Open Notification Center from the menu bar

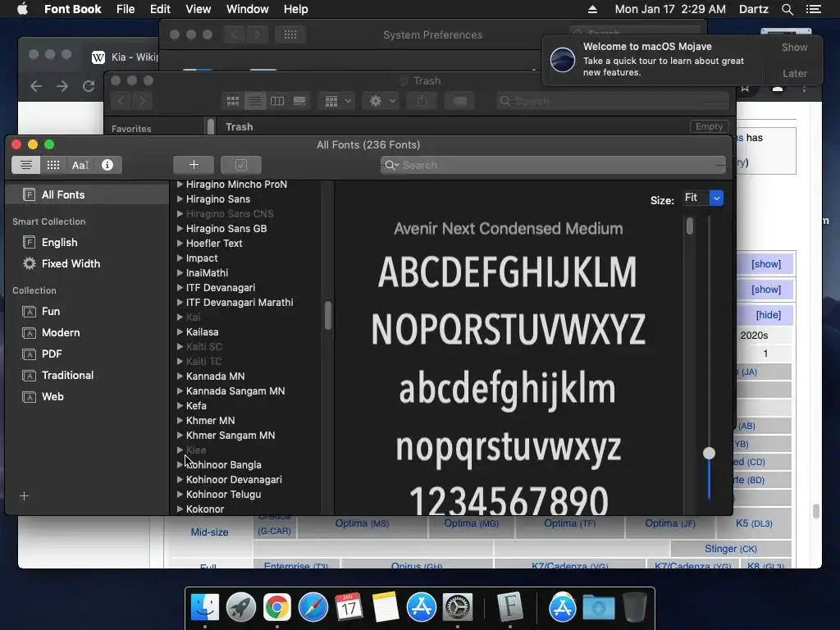coord(813,9)
